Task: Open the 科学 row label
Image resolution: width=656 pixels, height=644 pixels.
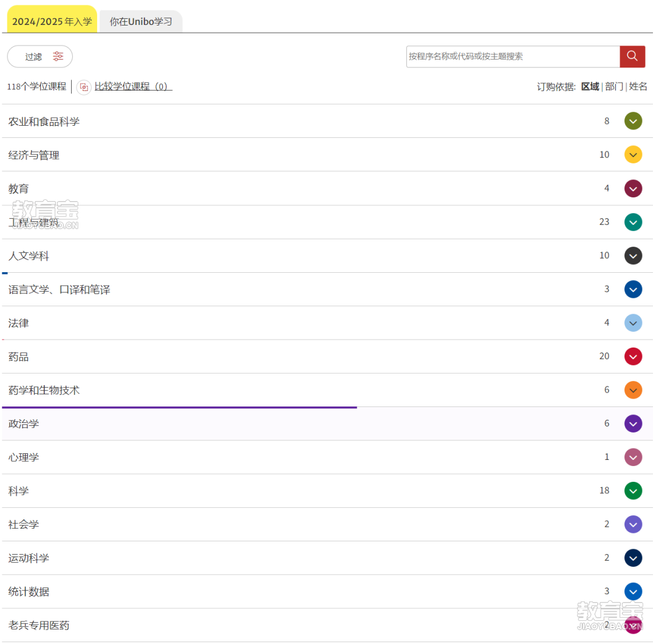Action: coord(18,492)
